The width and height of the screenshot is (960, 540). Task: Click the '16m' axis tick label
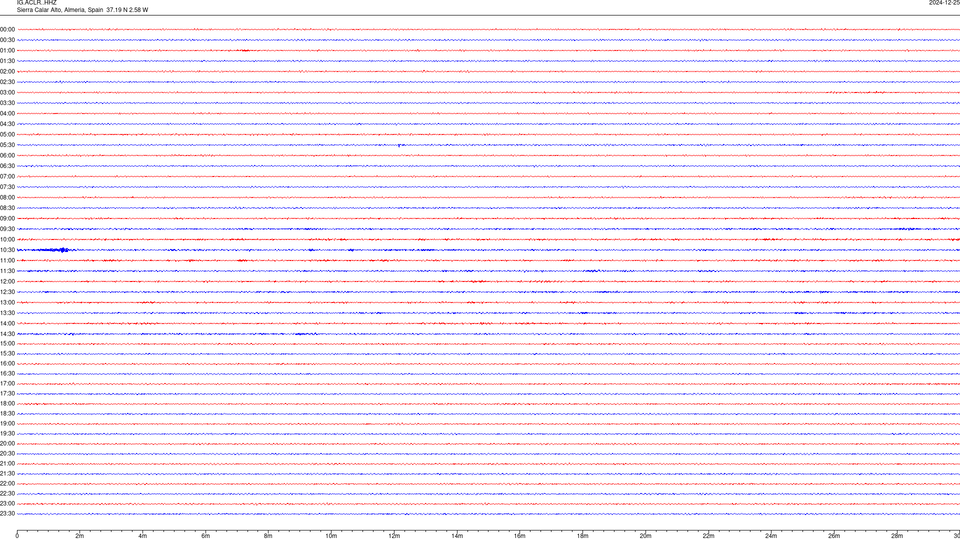pyautogui.click(x=520, y=536)
